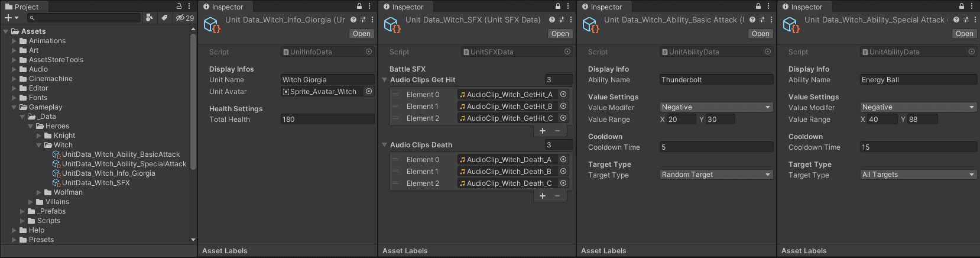Open presets icon for Special Attack asset
Image resolution: width=980 pixels, height=258 pixels.
[x=966, y=20]
